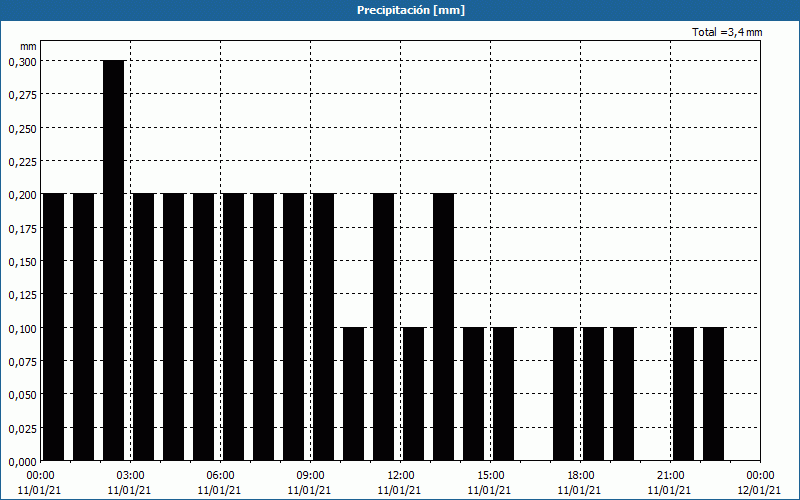Select the 0,150 y-axis value
Screen dimensions: 800x500
22,262
